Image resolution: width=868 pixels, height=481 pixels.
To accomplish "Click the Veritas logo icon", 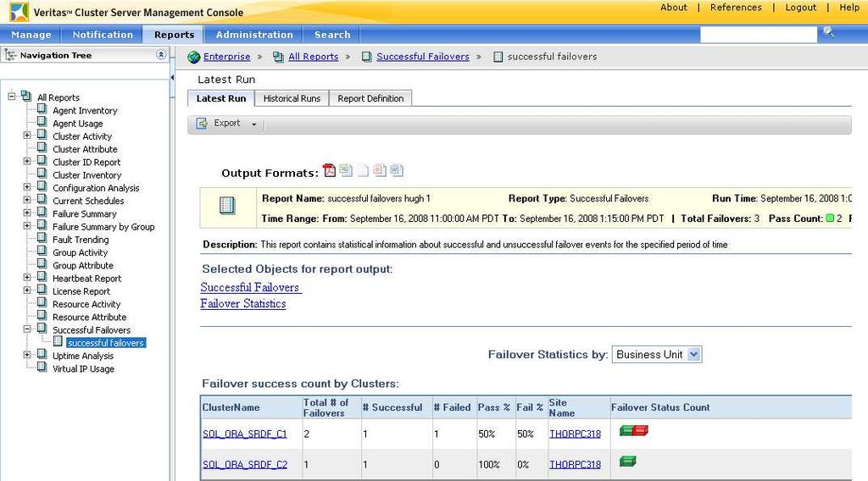I will point(19,12).
